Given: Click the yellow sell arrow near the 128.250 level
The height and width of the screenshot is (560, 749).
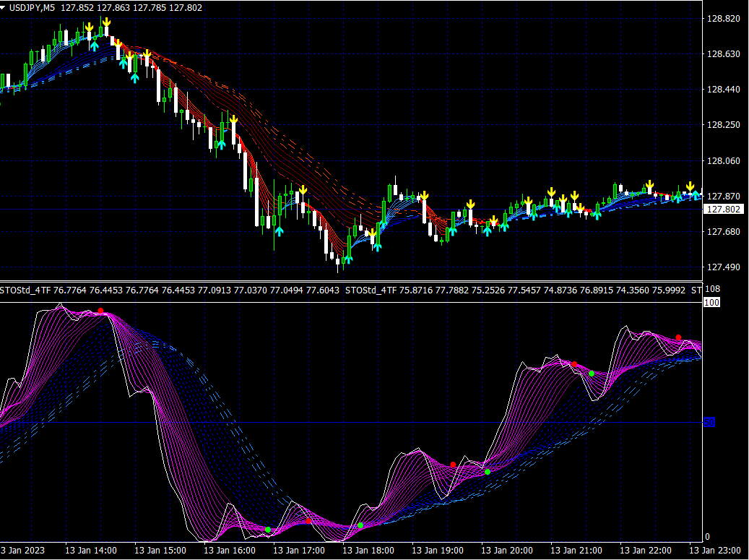Looking at the screenshot, I should 233,119.
